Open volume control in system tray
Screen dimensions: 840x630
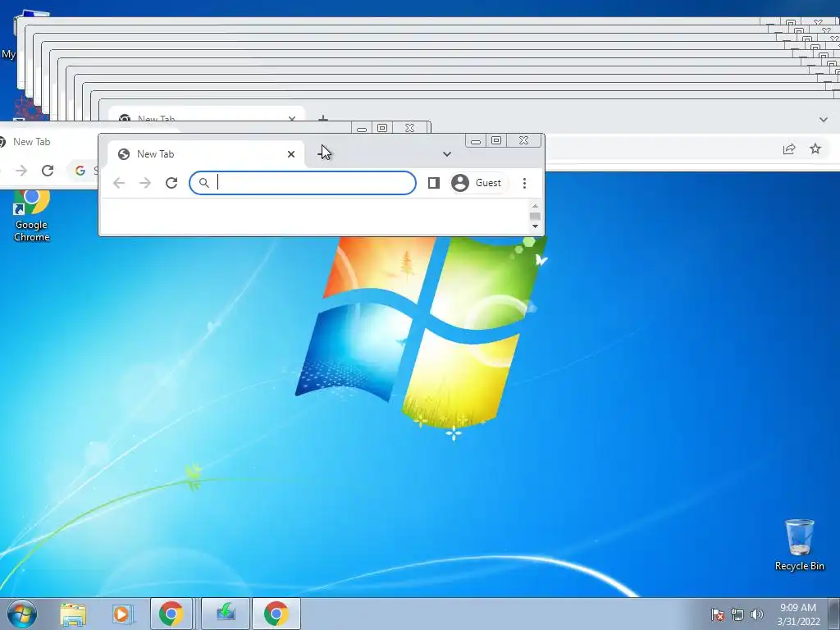coord(757,614)
